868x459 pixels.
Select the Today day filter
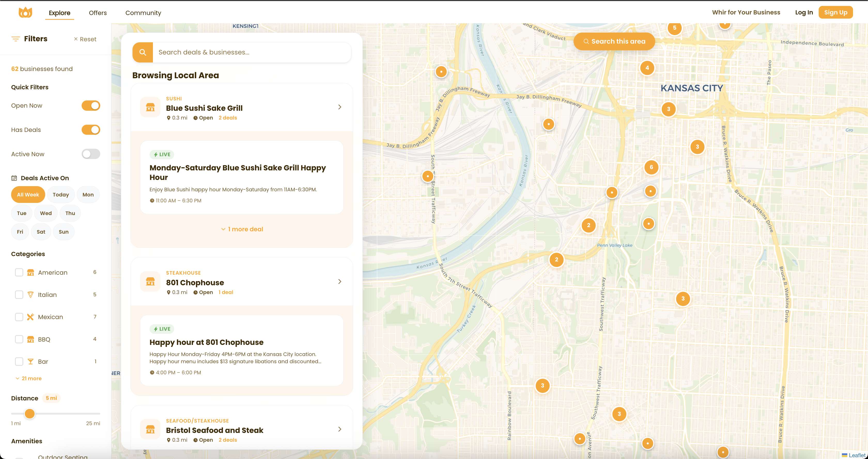pos(61,195)
